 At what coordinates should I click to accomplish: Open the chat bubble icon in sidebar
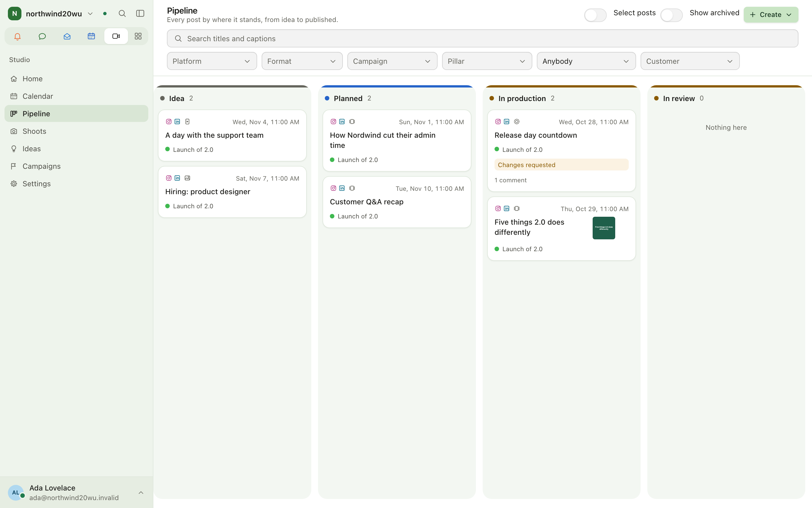tap(42, 36)
